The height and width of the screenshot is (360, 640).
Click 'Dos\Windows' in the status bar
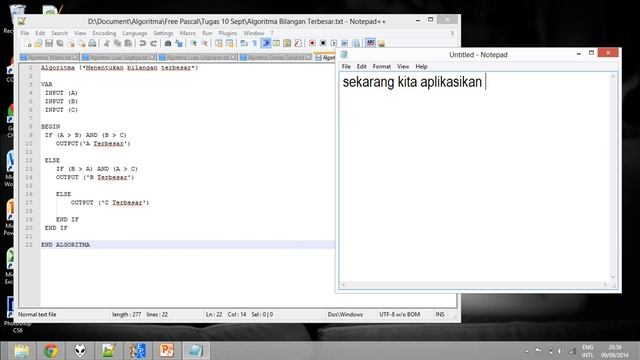pyautogui.click(x=345, y=315)
